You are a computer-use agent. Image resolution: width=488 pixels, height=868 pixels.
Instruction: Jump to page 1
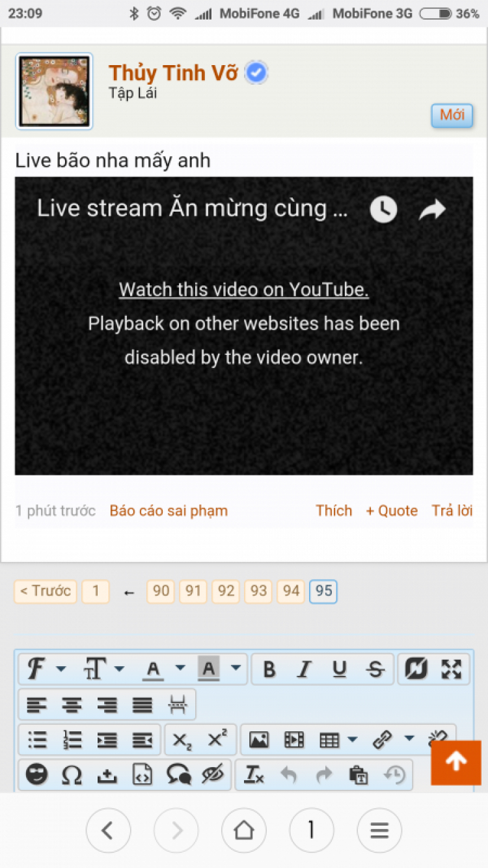[96, 591]
